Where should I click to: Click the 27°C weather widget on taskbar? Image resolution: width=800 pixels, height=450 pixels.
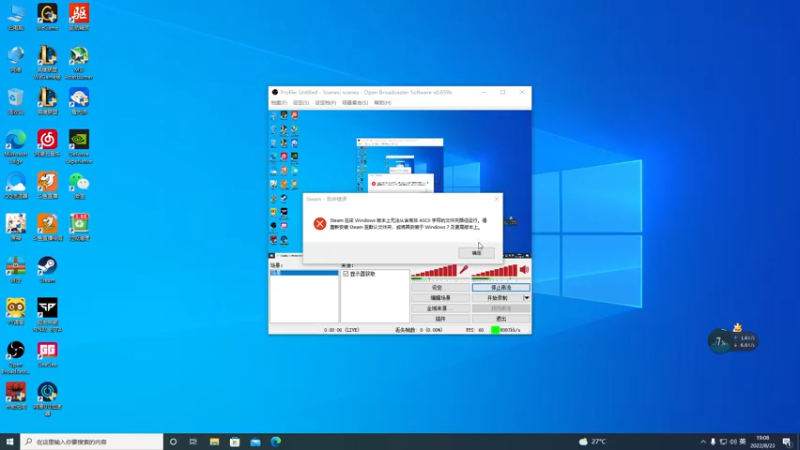593,441
